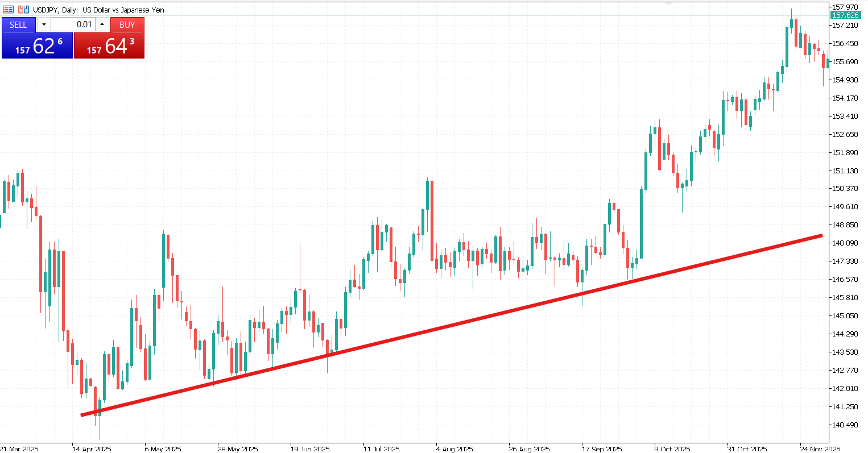Click the 157.62 sell price panel
Screen dimensions: 868x453
click(x=38, y=45)
